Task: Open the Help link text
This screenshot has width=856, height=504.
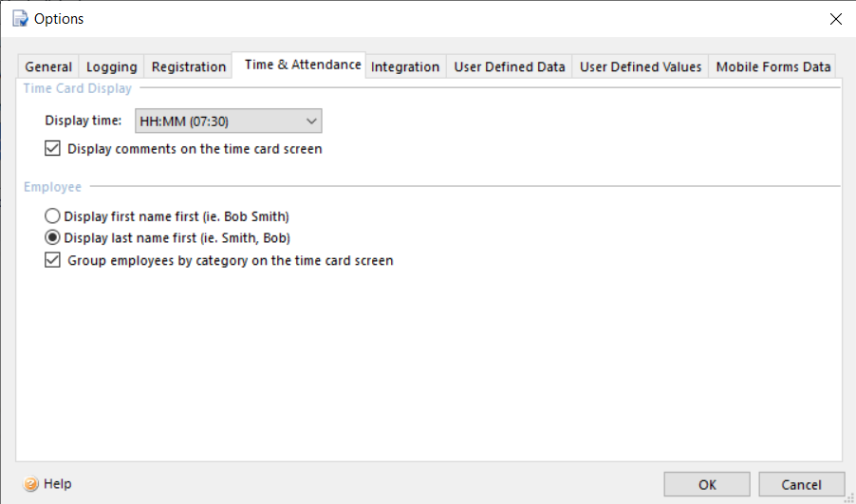Action: (57, 484)
